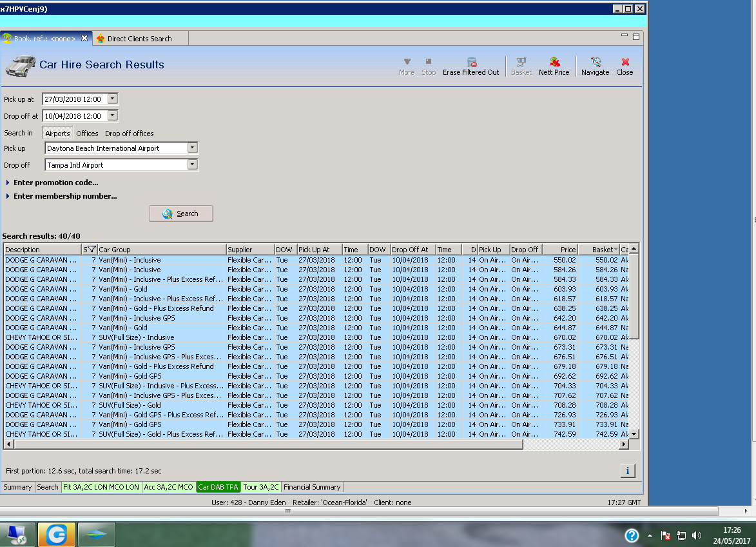Click the results vertical scrollbar thumb

634,297
